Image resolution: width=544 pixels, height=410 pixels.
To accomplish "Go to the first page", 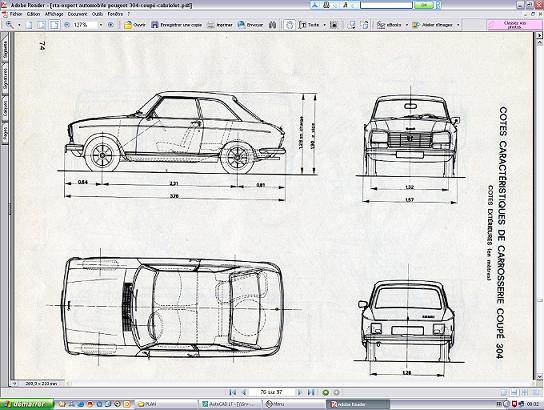I will tap(233, 392).
